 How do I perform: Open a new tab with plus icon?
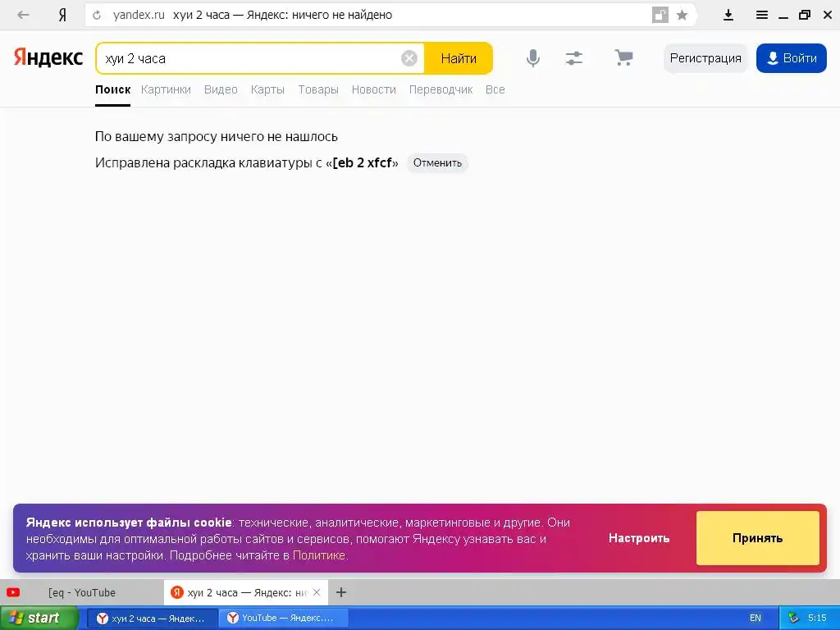pyautogui.click(x=341, y=592)
